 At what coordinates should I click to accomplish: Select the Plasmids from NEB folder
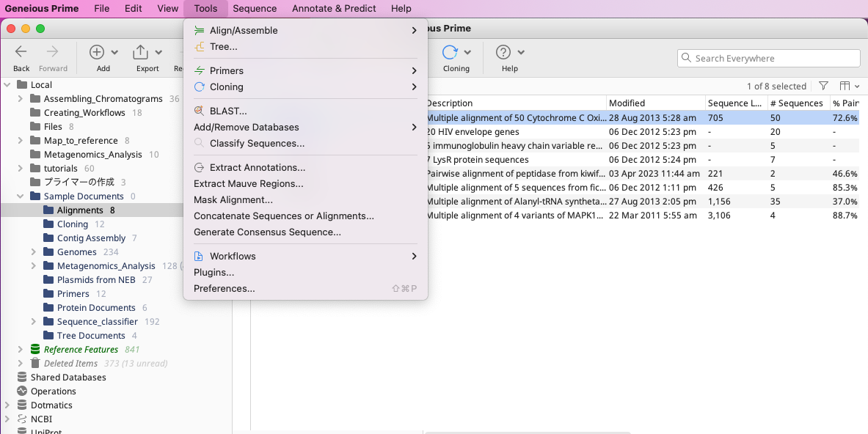point(96,280)
